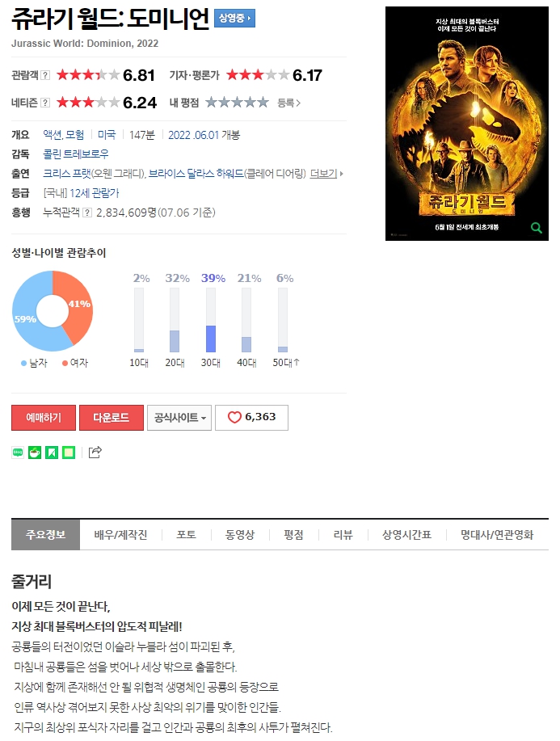Click the 관람객 rating help question icon
Viewport: 560px width, 741px height.
click(45, 75)
